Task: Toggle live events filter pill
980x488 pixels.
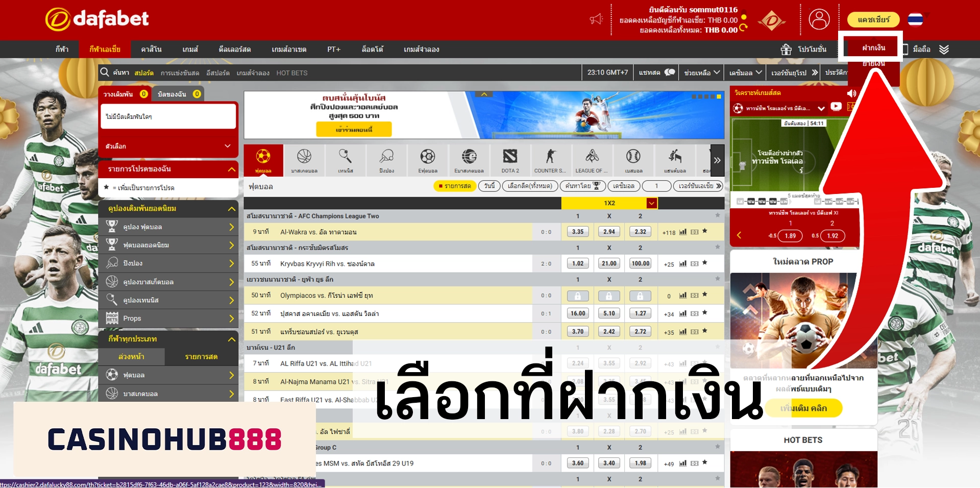Action: click(x=454, y=186)
